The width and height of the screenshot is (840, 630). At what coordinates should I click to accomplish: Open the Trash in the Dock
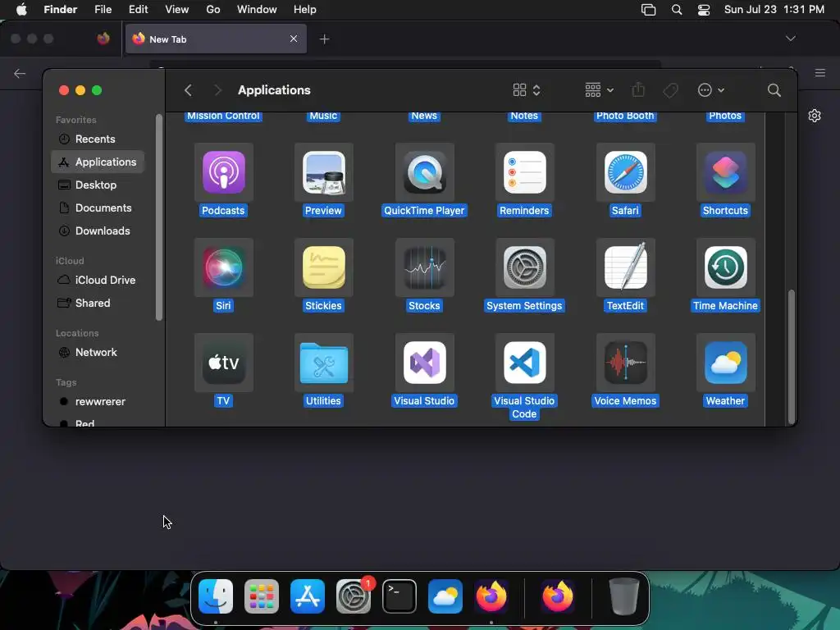point(624,596)
